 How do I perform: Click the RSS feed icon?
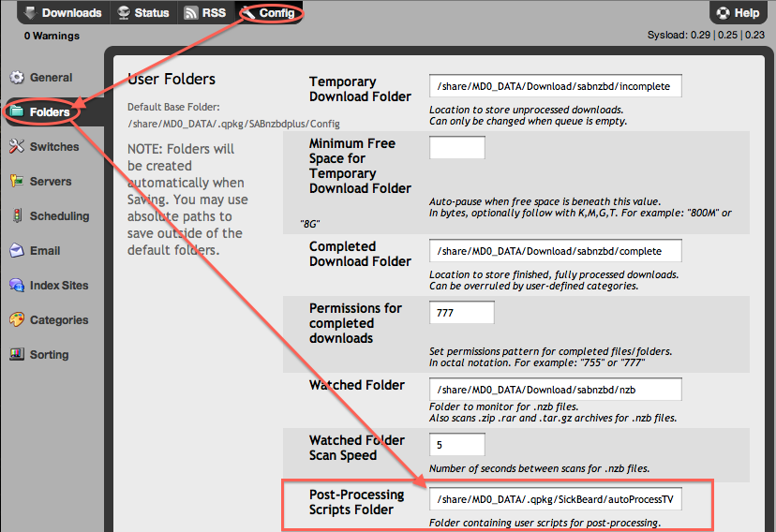pos(190,12)
